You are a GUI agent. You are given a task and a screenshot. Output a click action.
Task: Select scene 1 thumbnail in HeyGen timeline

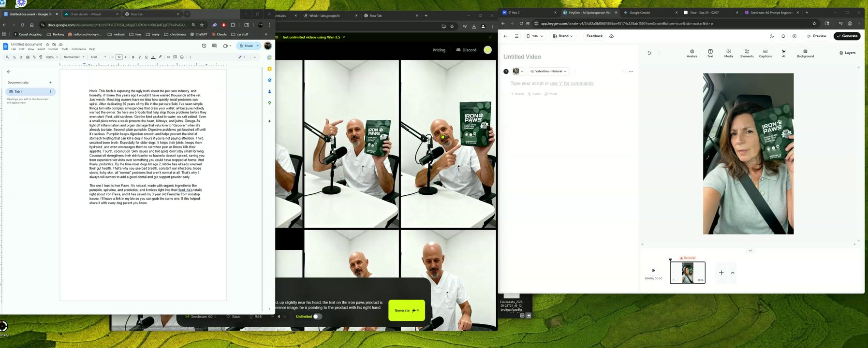tap(688, 273)
